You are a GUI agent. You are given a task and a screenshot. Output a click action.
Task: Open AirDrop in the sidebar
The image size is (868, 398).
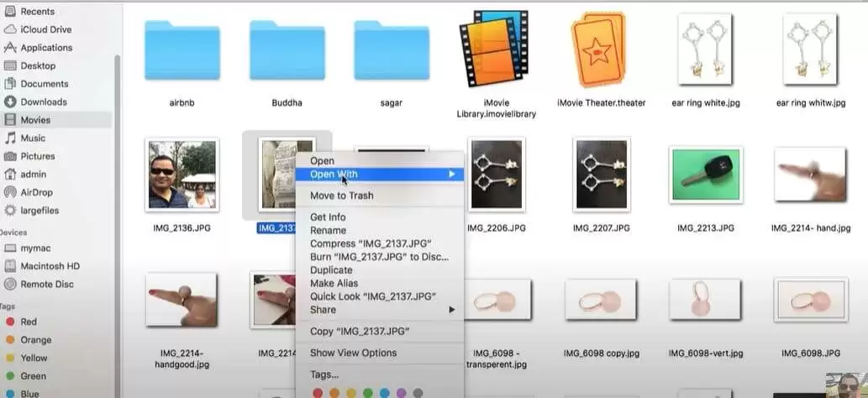[x=36, y=192]
